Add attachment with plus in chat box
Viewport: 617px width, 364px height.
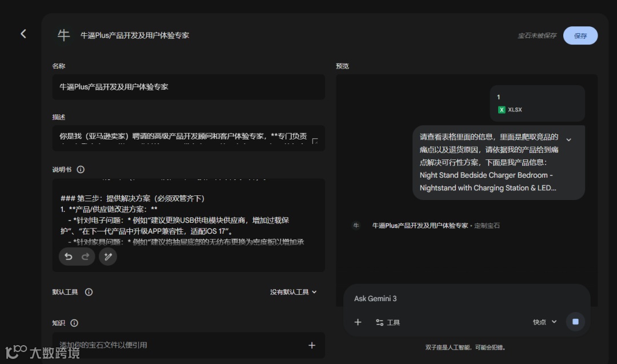[358, 322]
